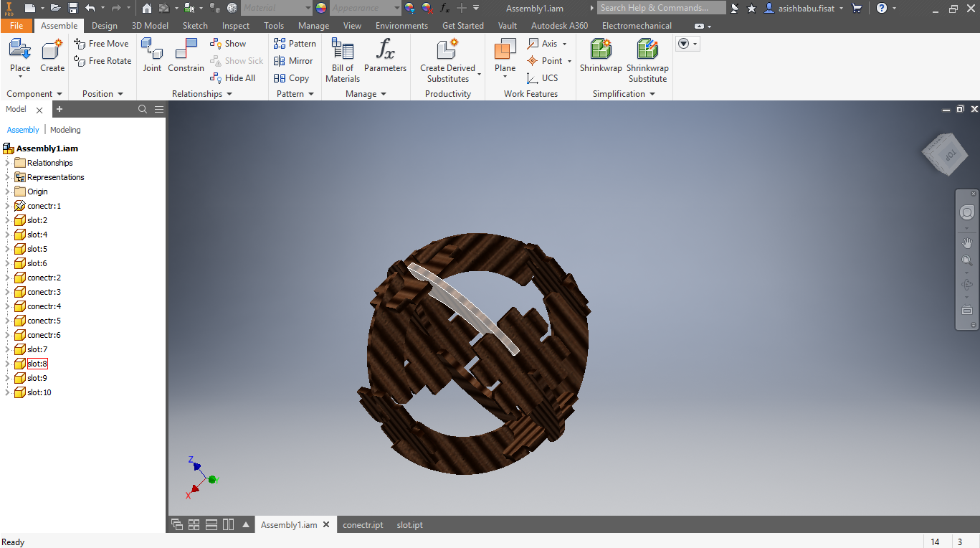
Task: Select the Joint tool
Action: click(x=152, y=56)
